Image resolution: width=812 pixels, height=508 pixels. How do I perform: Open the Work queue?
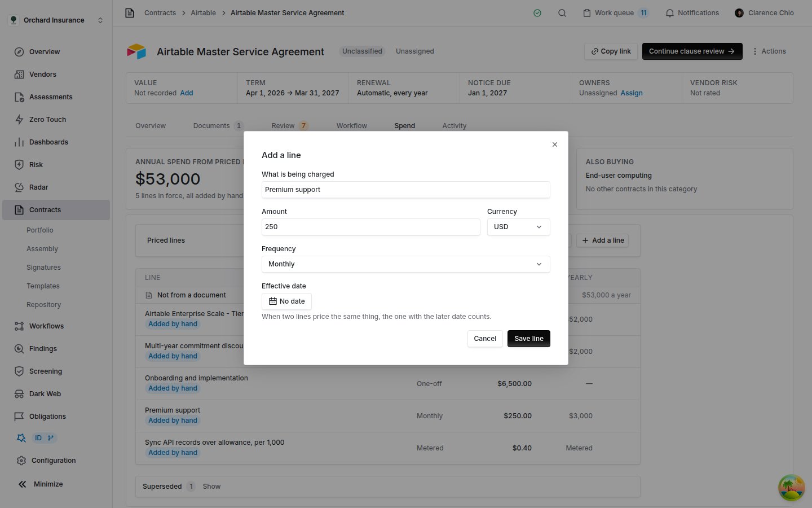(615, 13)
